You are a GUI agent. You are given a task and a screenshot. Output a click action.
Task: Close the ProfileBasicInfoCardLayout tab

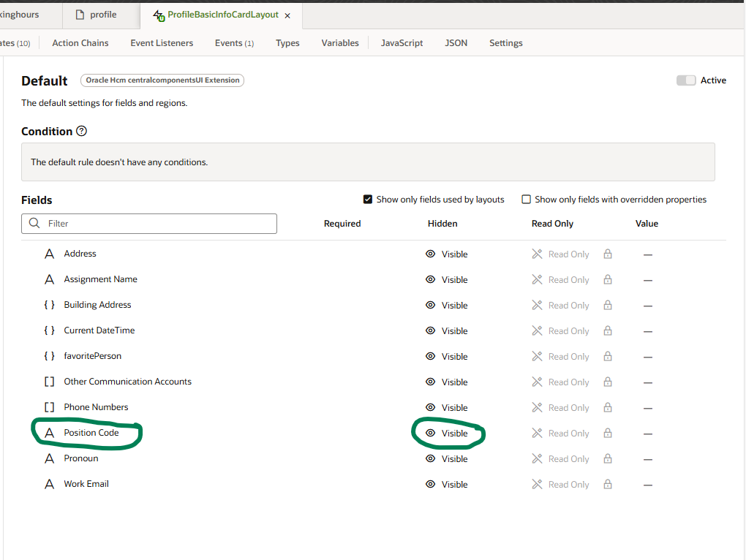(x=287, y=15)
